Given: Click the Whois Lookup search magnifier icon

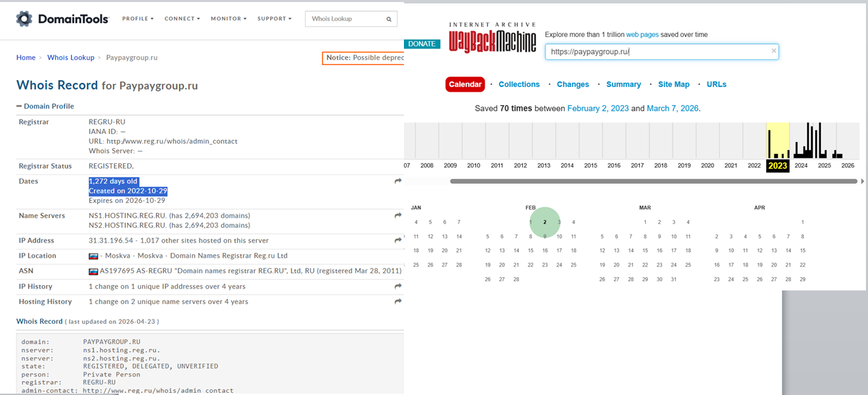Looking at the screenshot, I should point(389,19).
